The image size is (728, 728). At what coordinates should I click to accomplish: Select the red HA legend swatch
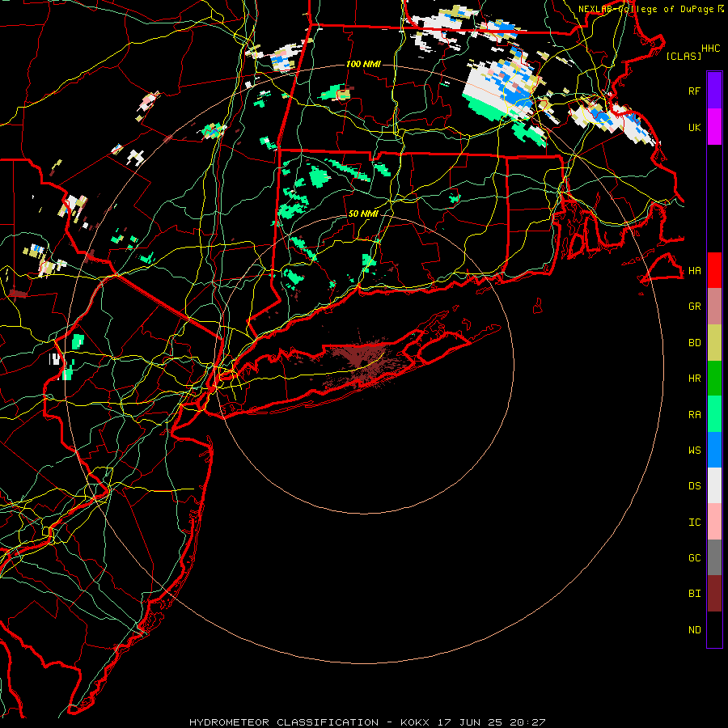[714, 270]
